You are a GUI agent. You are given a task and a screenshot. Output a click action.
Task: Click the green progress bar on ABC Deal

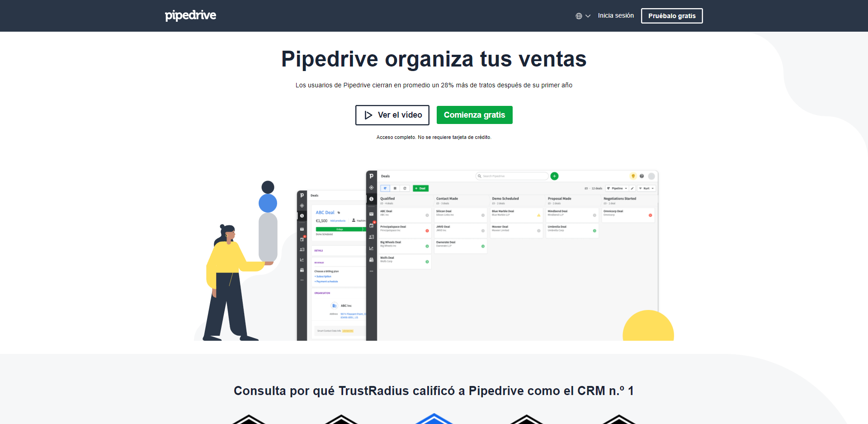[340, 229]
